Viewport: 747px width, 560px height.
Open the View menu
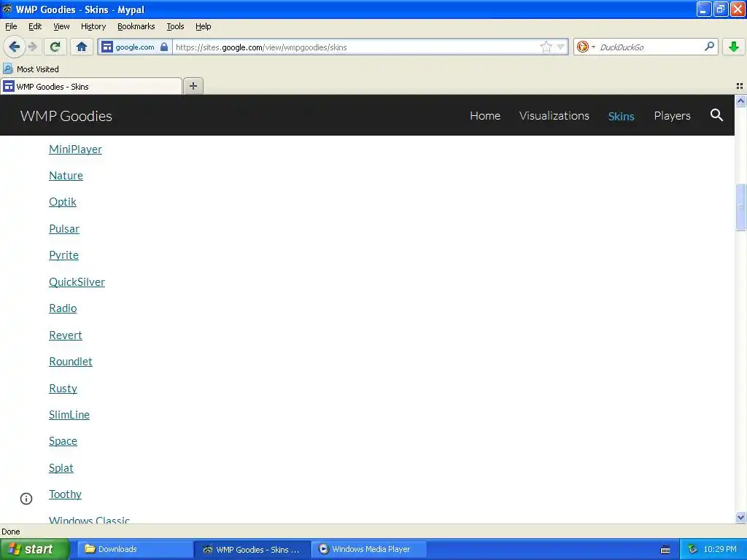61,26
